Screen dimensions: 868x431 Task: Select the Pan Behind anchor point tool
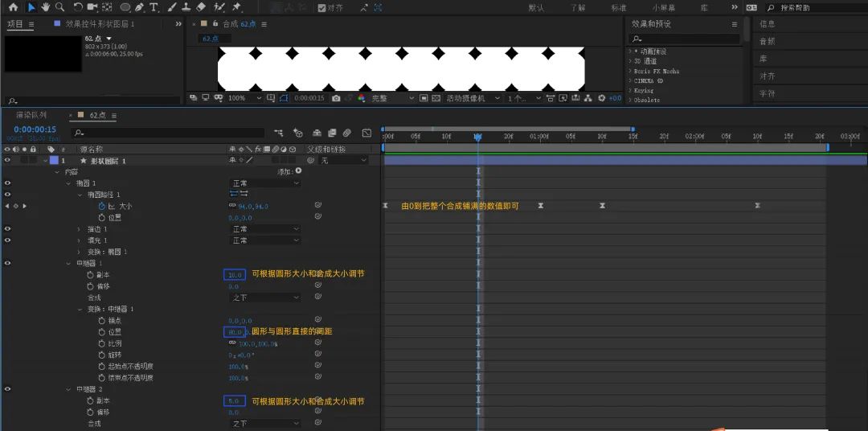pos(108,7)
